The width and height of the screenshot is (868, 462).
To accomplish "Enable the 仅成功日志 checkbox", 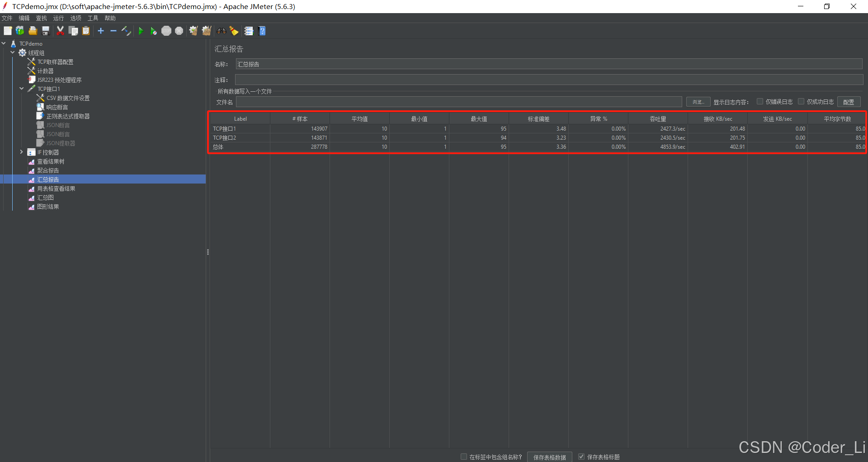I will pyautogui.click(x=801, y=102).
